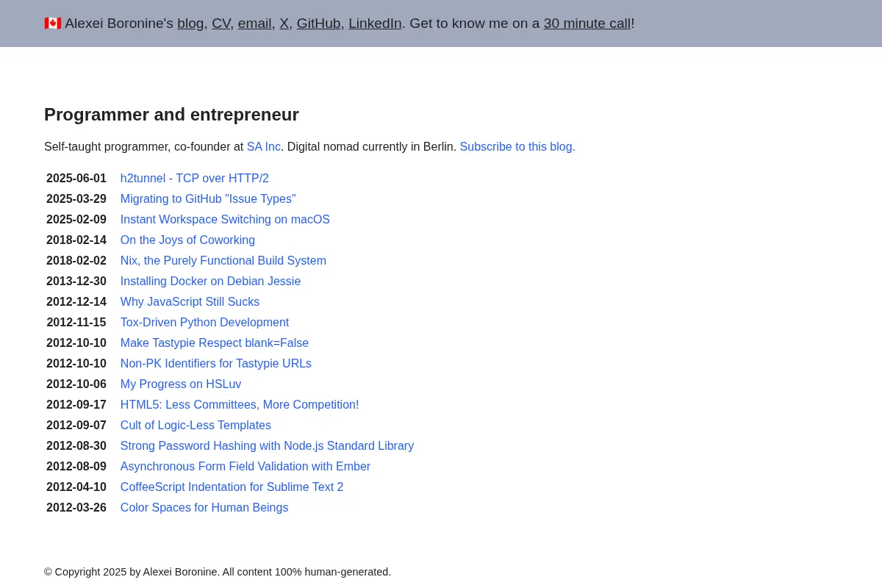Open Cult of Logic-Less Templates post
Viewport: 882px width, 588px height.
point(196,426)
